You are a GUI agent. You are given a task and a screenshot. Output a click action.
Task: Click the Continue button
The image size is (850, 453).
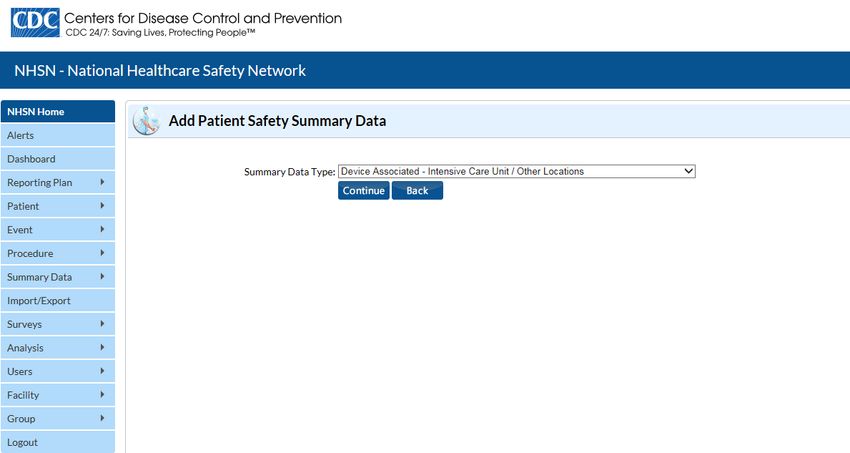point(364,191)
